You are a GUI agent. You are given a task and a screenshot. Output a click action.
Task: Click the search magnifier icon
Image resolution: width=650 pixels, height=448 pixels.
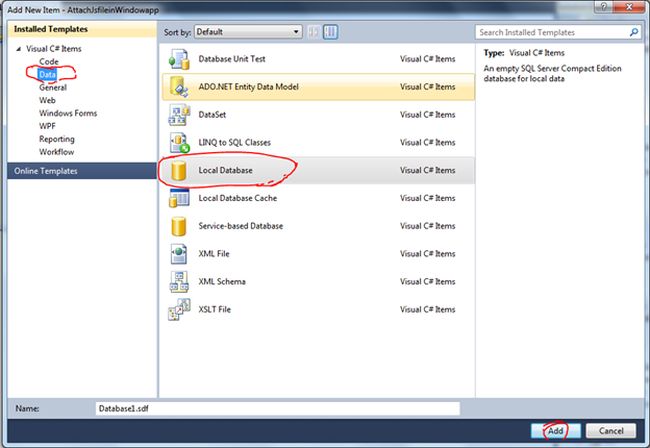click(634, 32)
